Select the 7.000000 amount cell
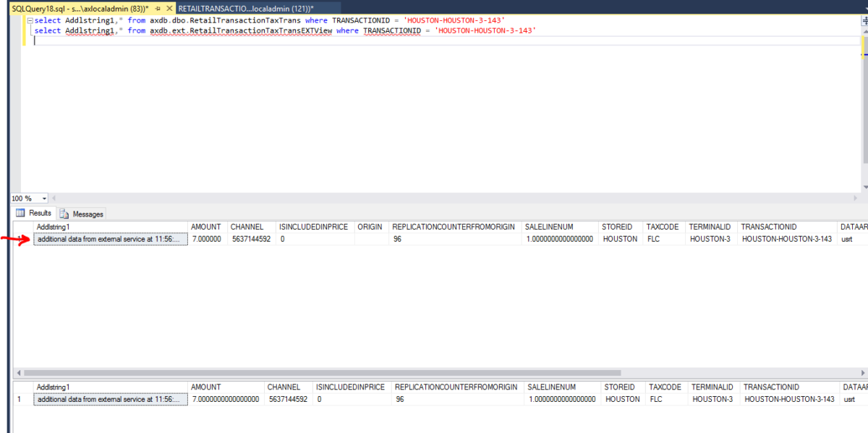Image resolution: width=868 pixels, height=433 pixels. [208, 239]
